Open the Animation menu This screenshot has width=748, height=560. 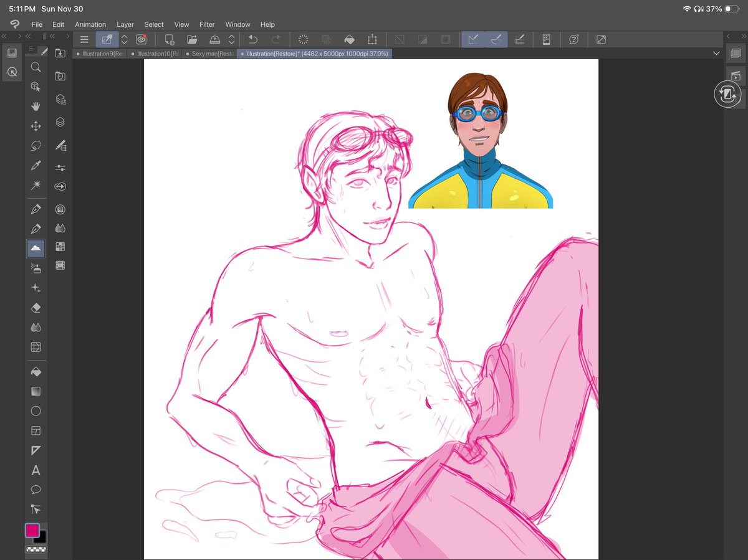pyautogui.click(x=90, y=24)
